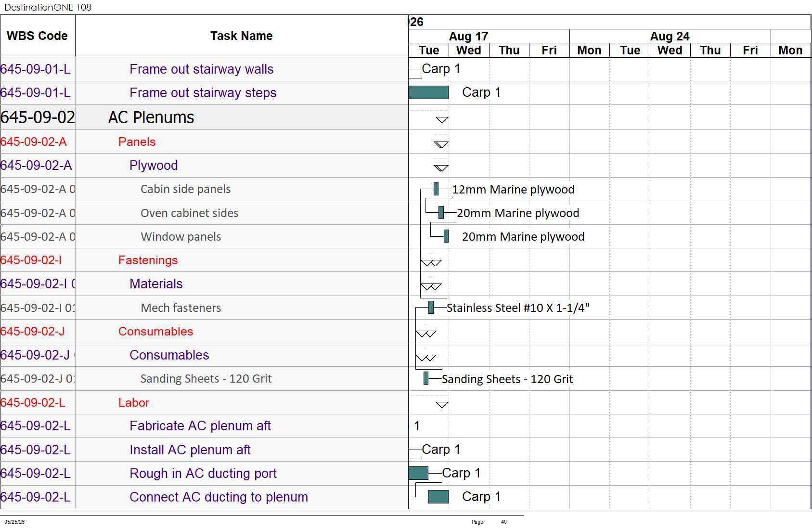
Task: Click the AC Plenums summary marker triangle
Action: tap(442, 120)
